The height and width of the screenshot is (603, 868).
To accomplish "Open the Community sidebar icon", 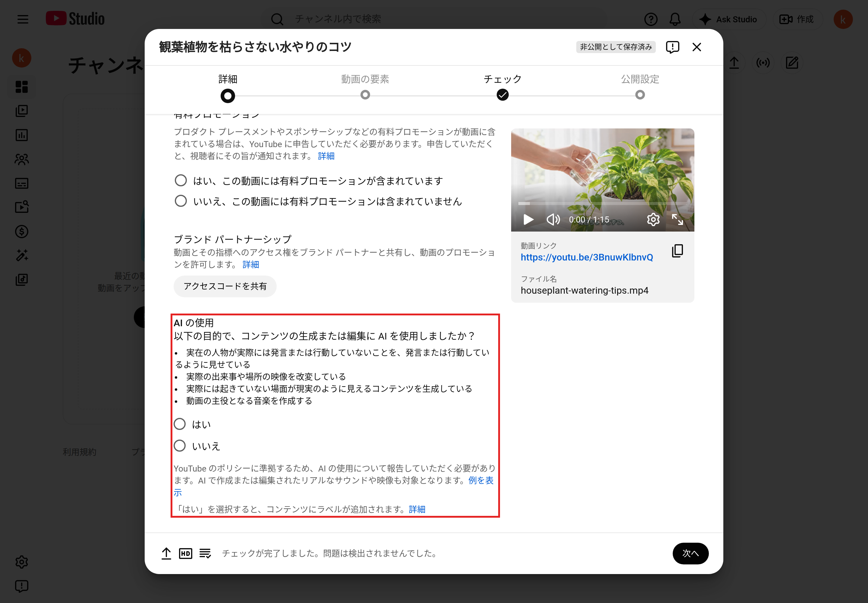I will click(x=21, y=159).
